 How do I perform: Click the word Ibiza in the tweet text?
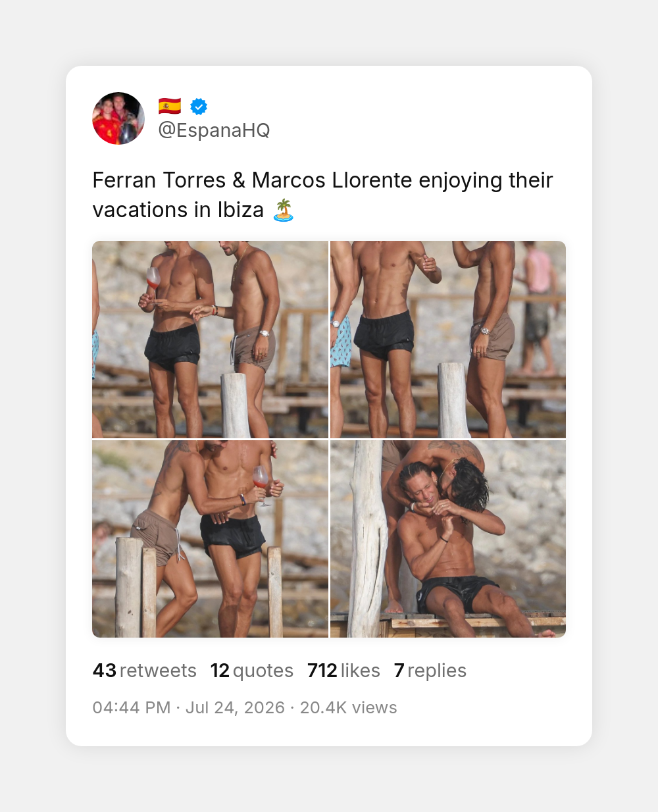coord(241,210)
